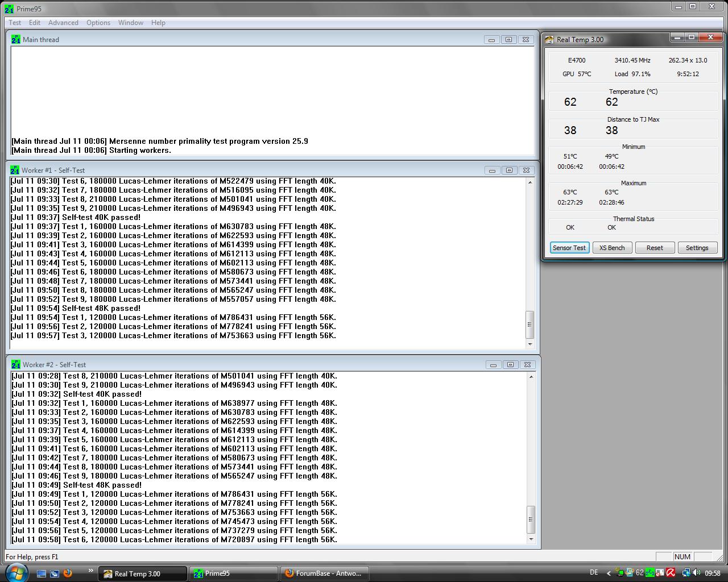Switch to the ForumBase Firefox taskbar button
The image size is (728, 582).
325,573
